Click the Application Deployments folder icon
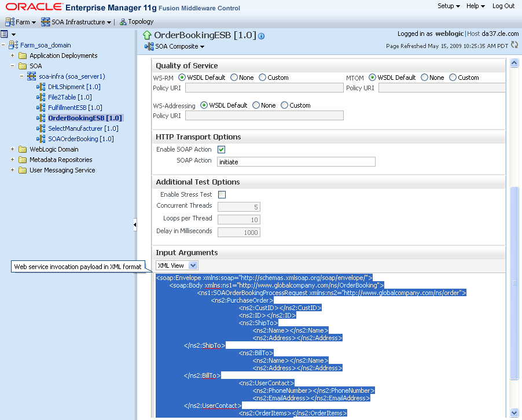The width and height of the screenshot is (522, 420). [23, 55]
